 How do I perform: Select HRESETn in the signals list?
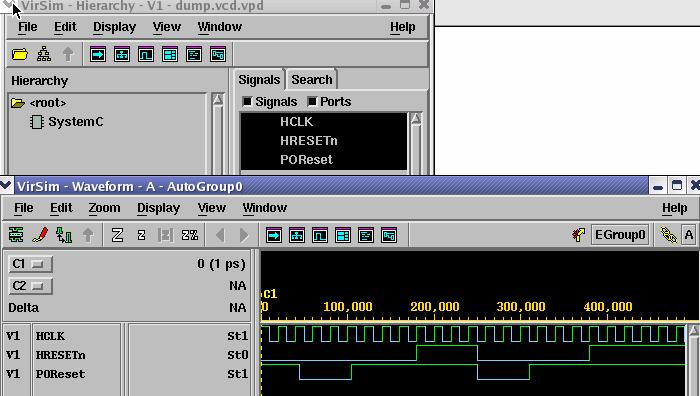[x=324, y=141]
